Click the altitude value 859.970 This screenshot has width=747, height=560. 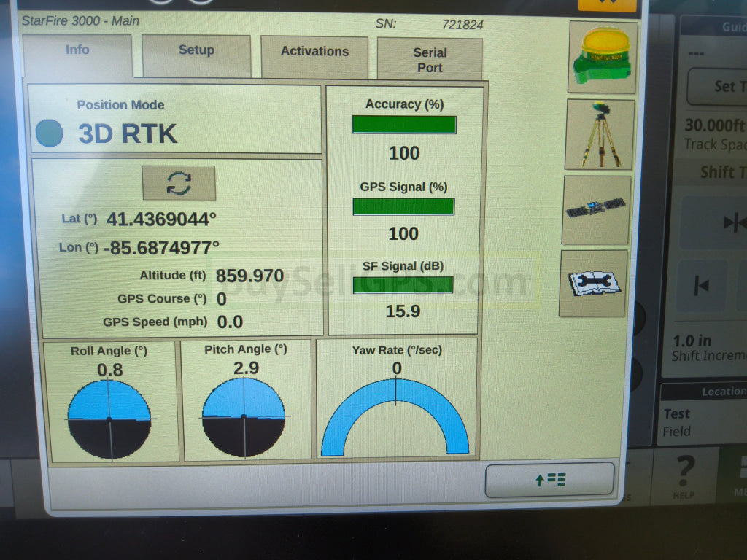[249, 276]
